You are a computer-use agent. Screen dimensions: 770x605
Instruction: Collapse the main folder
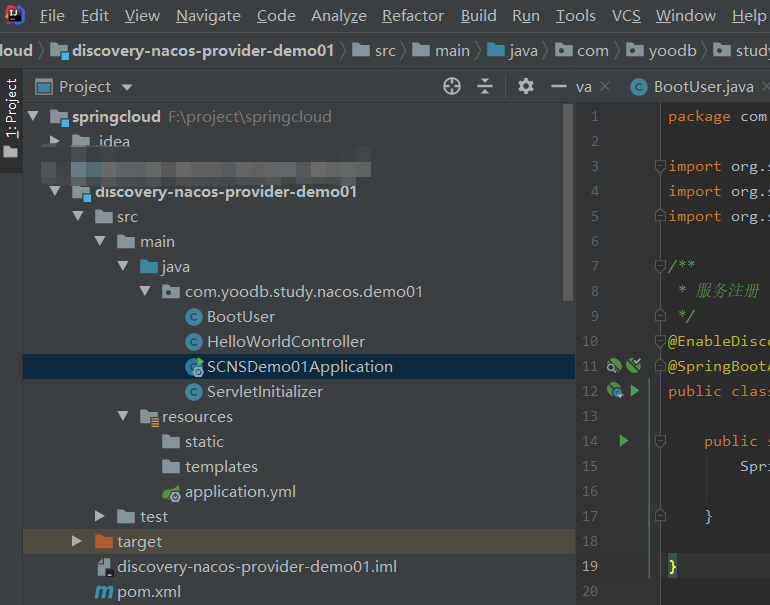pos(100,241)
